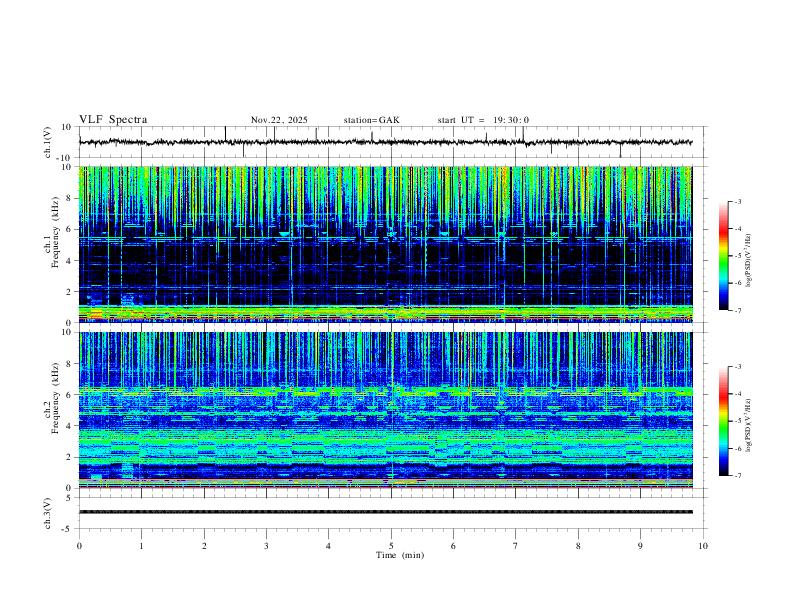The height and width of the screenshot is (612, 792).
Task: Click the ch.2 spectrogram colorbar gradient
Action: pos(723,421)
